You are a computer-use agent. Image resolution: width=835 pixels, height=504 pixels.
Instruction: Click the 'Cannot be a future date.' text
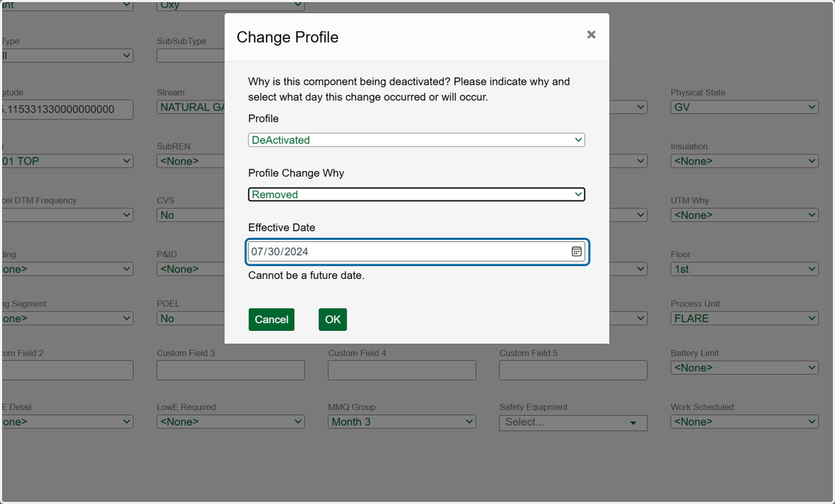coord(306,275)
